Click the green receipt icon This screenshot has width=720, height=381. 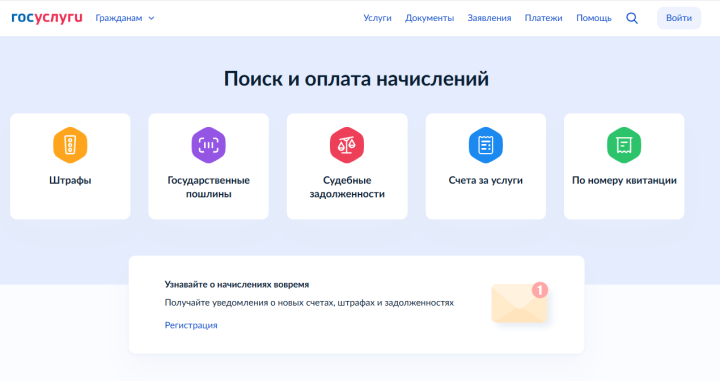(624, 145)
